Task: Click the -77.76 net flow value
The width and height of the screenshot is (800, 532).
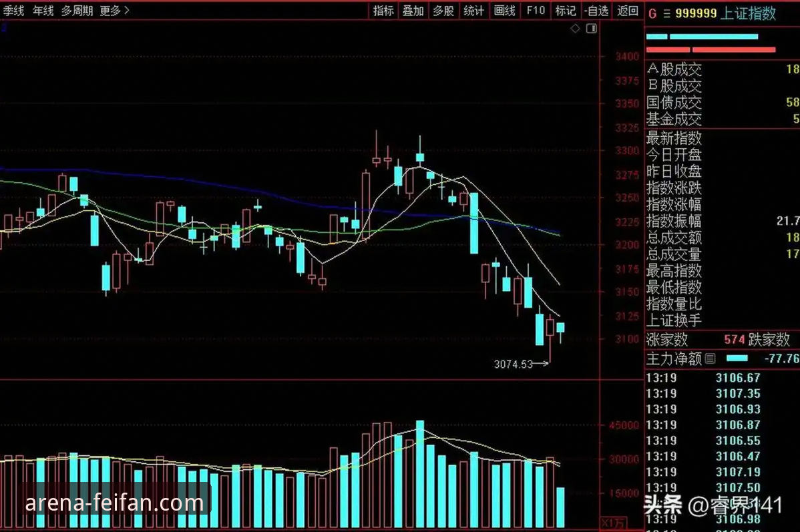Action: [781, 358]
